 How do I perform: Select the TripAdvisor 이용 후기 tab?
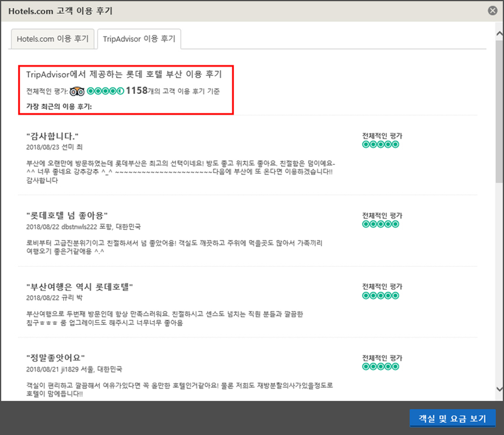click(x=139, y=38)
